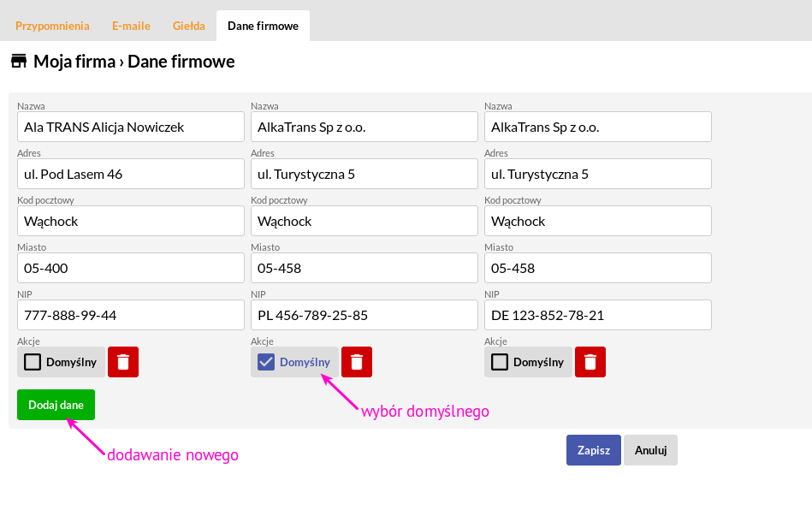812x516 pixels.
Task: Click the trash icon for PL 456-789-25-85 entry
Action: click(x=356, y=362)
